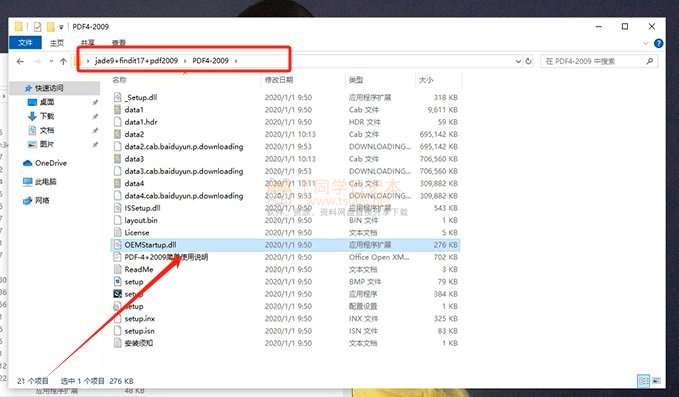Switch to details view in status bar

pyautogui.click(x=643, y=381)
